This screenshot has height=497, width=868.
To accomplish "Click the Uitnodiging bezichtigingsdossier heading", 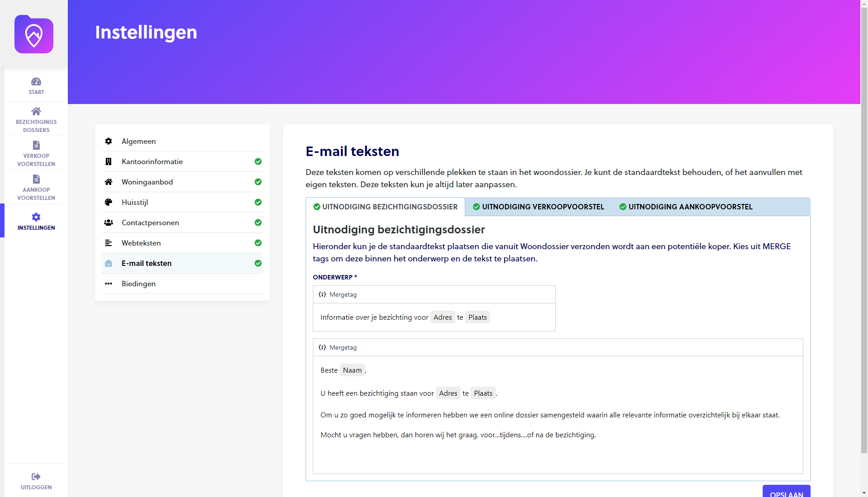I will (x=399, y=229).
